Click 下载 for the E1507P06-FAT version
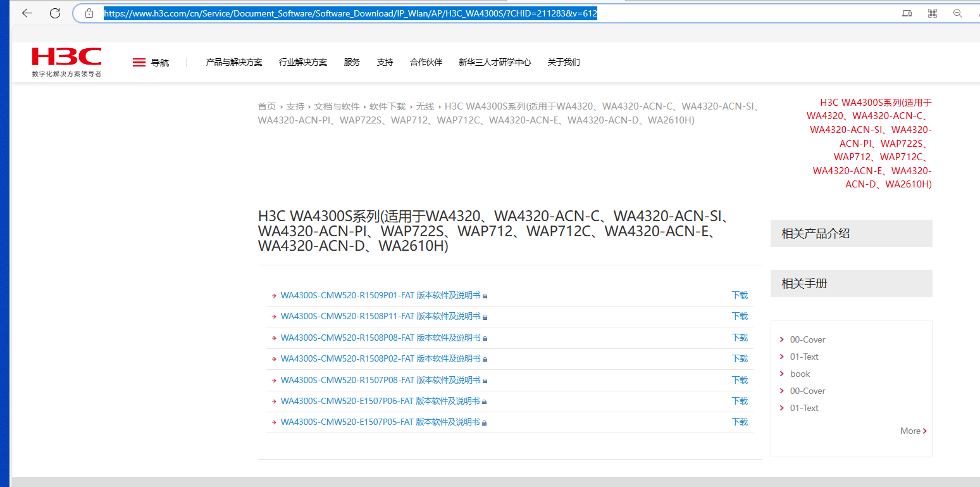This screenshot has height=487, width=980. pyautogui.click(x=740, y=401)
